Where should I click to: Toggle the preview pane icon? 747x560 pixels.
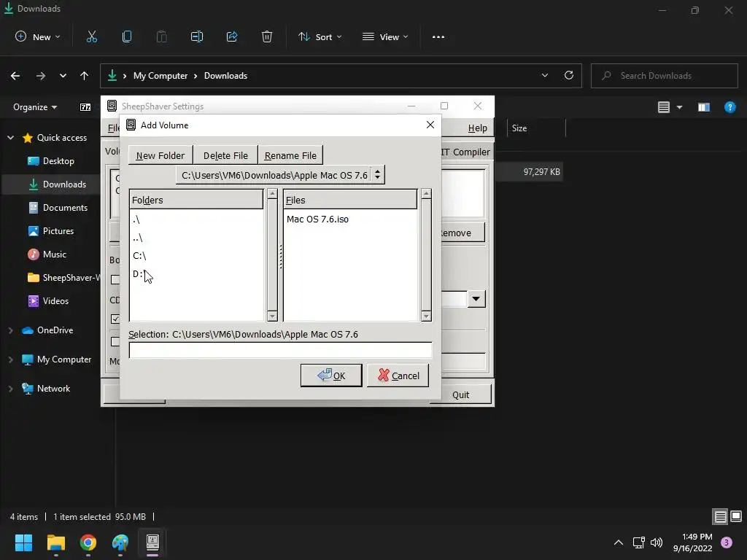click(704, 107)
